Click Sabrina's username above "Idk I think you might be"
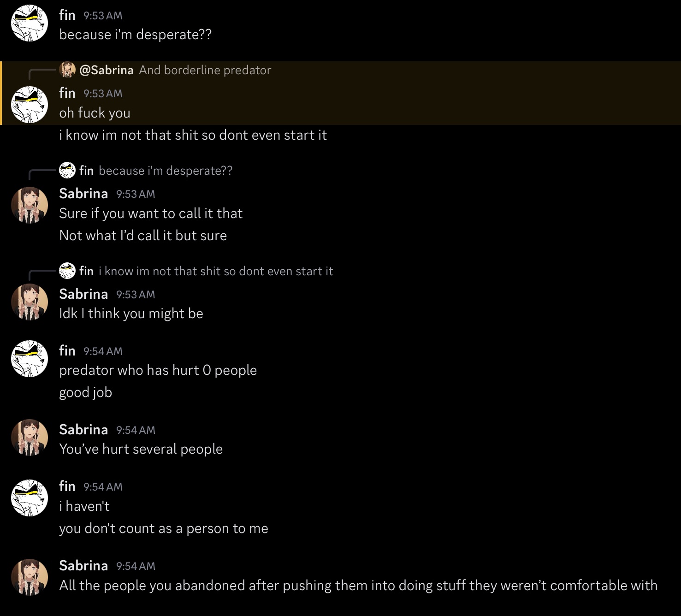Image resolution: width=681 pixels, height=616 pixels. [83, 294]
